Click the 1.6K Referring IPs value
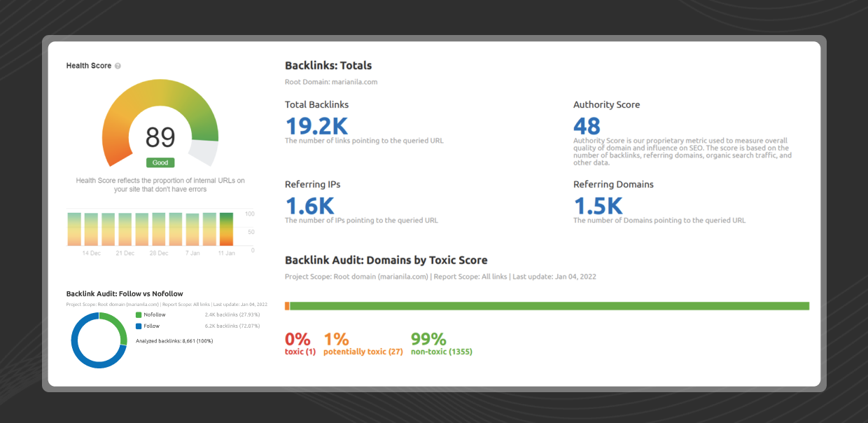Screen dimensions: 868x423 pyautogui.click(x=309, y=206)
